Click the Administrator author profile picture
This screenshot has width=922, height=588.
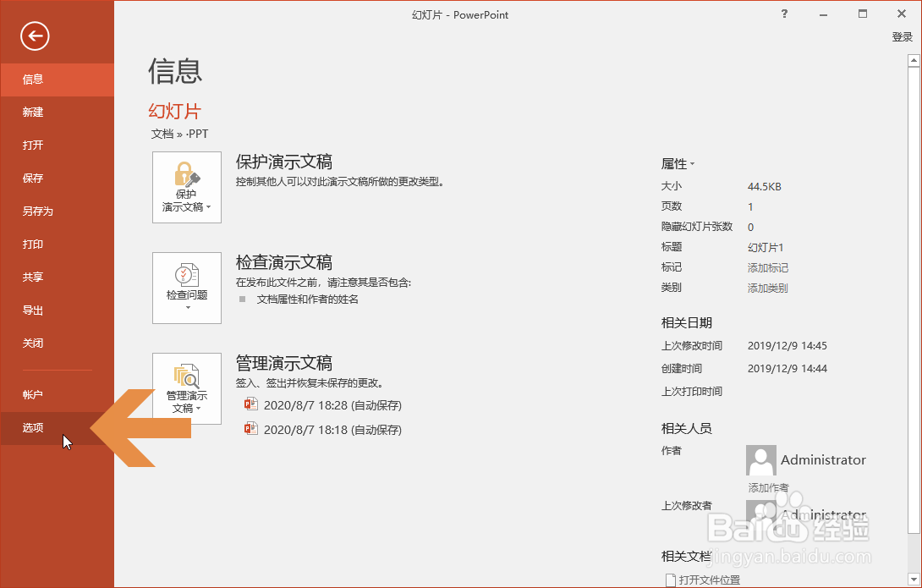point(760,459)
